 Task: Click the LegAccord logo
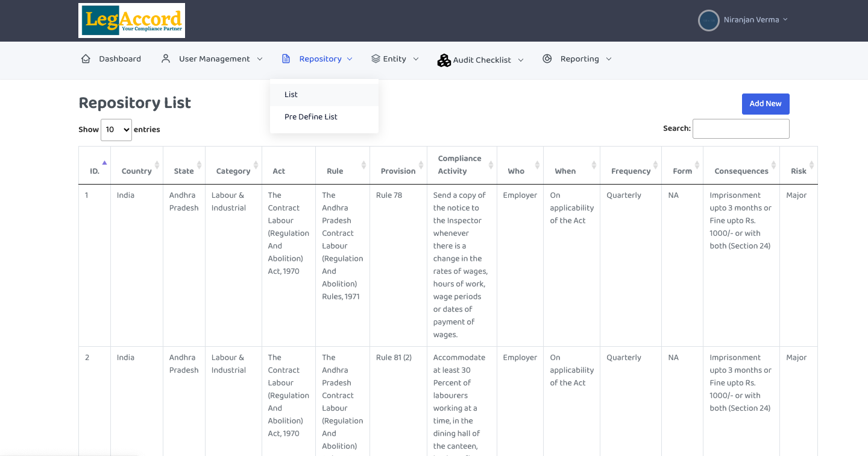coord(131,21)
